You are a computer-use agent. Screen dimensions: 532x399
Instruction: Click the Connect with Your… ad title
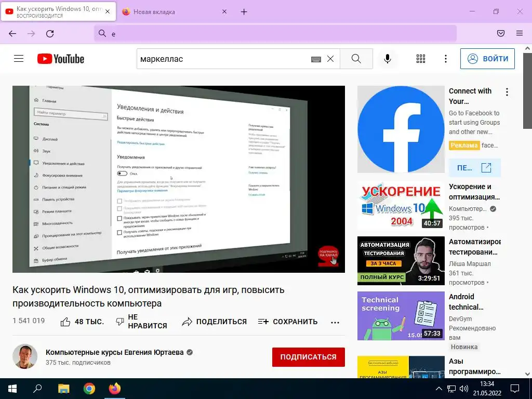coord(470,96)
